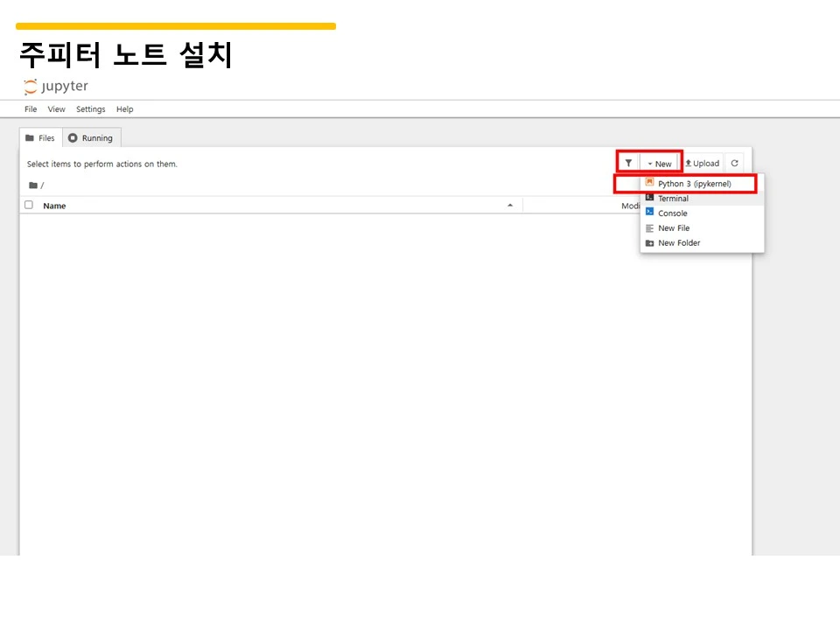Click the Running tab circle icon

point(73,137)
